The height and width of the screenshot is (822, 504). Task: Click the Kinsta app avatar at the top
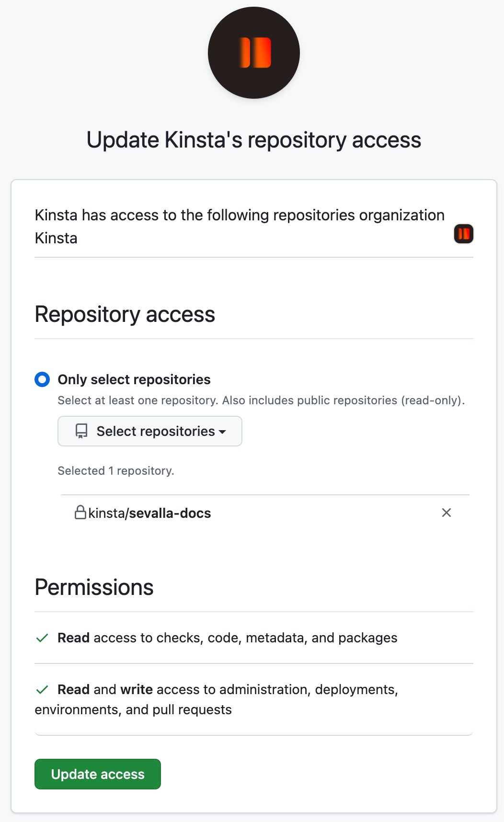click(x=253, y=53)
